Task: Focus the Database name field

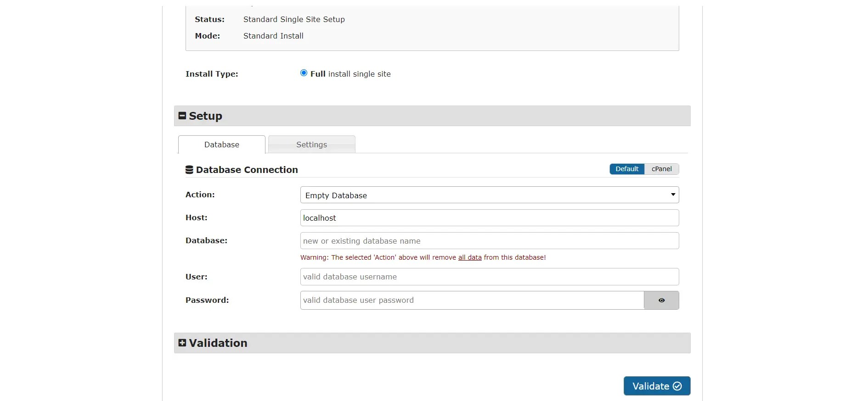Action: click(489, 241)
